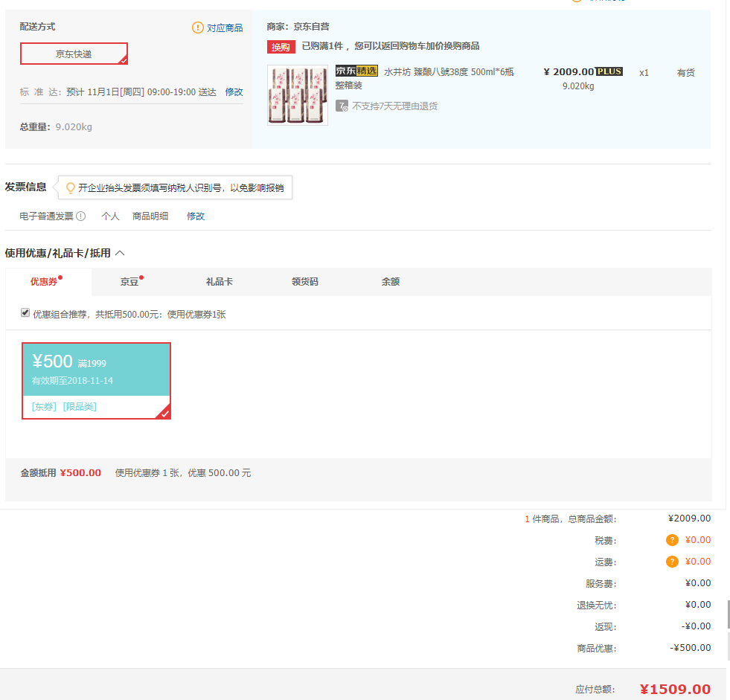Click the 金额抵用 ¥500.00 amount
Image resolution: width=730 pixels, height=700 pixels.
point(80,473)
